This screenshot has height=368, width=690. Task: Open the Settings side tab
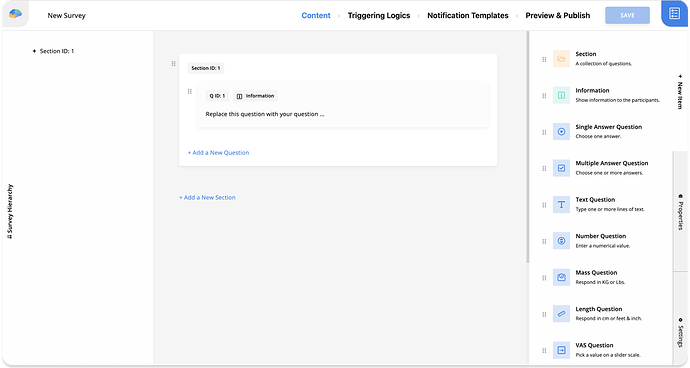pos(680,332)
